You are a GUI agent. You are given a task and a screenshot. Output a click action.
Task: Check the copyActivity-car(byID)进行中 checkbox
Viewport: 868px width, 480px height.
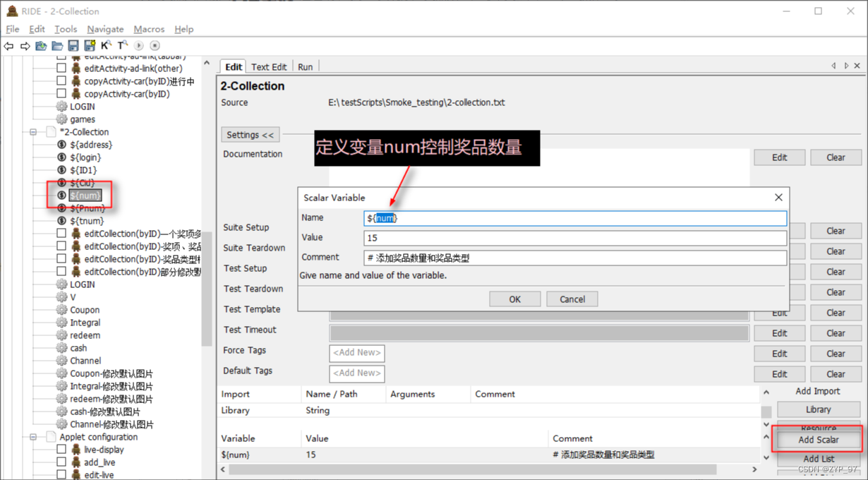point(61,81)
